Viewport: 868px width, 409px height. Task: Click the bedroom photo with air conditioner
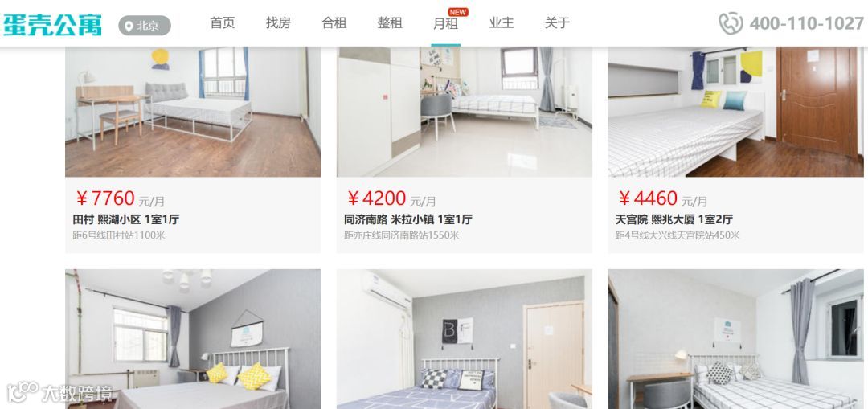[465, 339]
